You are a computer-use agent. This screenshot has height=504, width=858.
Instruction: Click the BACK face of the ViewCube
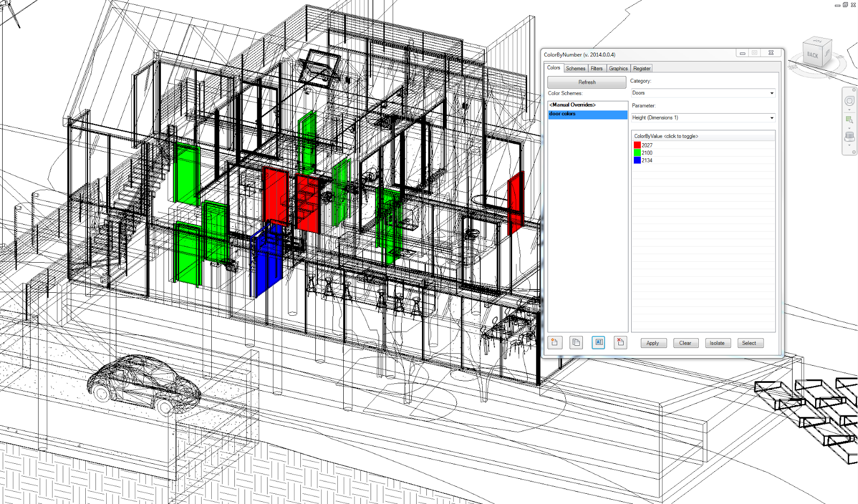(x=812, y=55)
